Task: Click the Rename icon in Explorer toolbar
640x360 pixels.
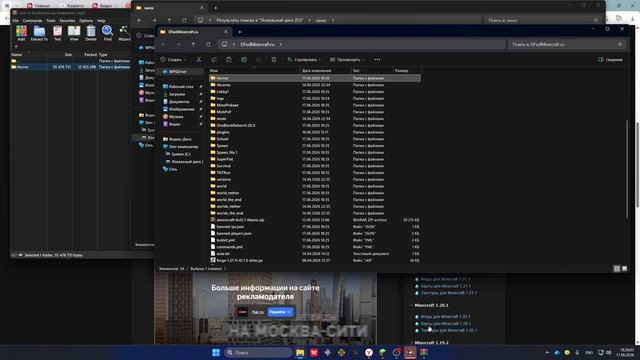Action: tap(244, 60)
